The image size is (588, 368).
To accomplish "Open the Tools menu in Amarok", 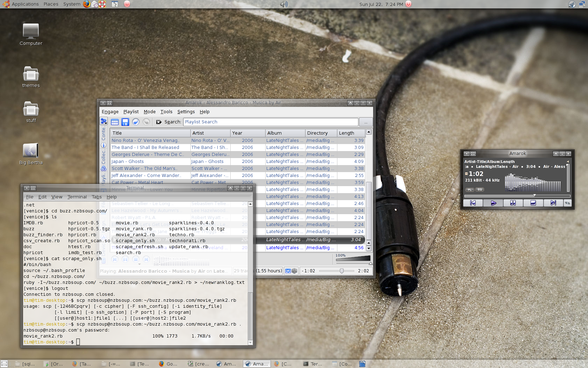I will [x=167, y=112].
